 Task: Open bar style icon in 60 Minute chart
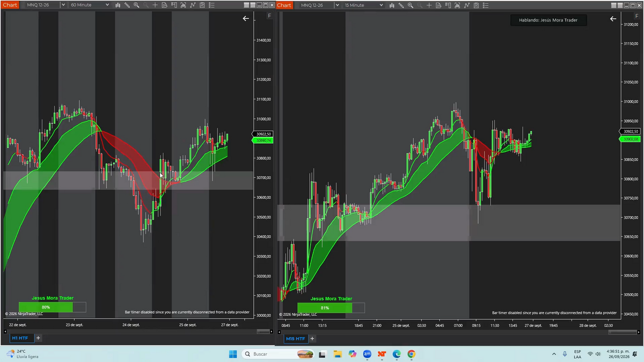(x=118, y=5)
